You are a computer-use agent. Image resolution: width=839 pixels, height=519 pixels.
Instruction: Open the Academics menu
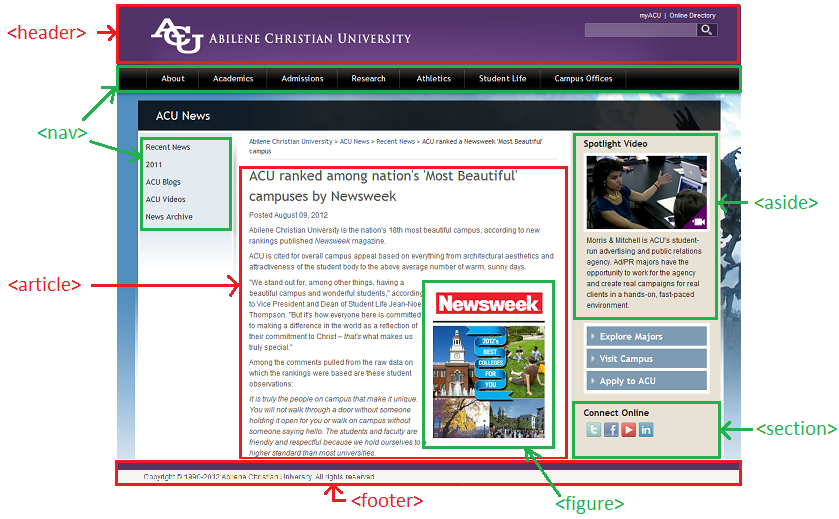click(x=233, y=79)
